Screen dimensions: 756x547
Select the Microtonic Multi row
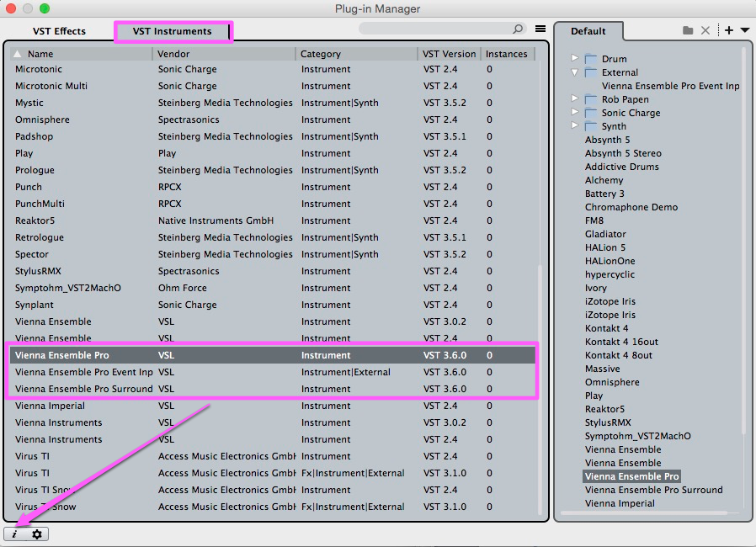point(273,86)
